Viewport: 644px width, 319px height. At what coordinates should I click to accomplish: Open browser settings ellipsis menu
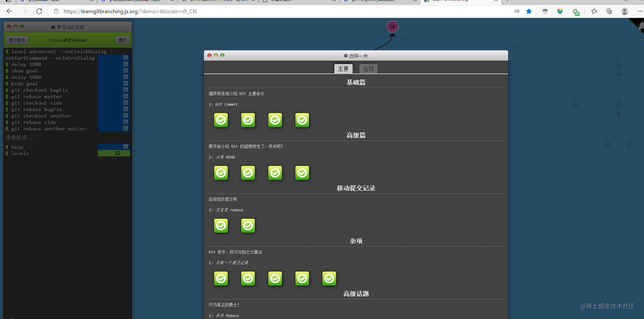(x=640, y=11)
